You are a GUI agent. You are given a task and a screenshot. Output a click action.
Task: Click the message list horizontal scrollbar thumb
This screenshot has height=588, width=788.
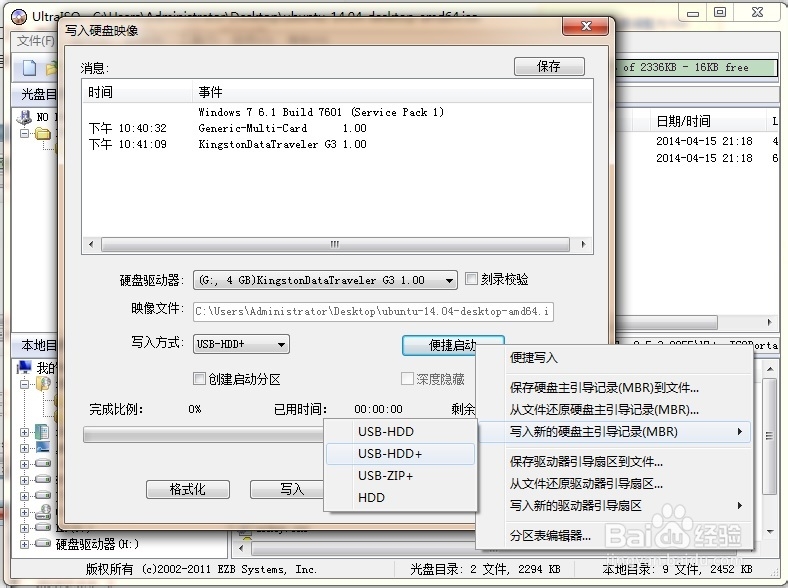(x=335, y=244)
